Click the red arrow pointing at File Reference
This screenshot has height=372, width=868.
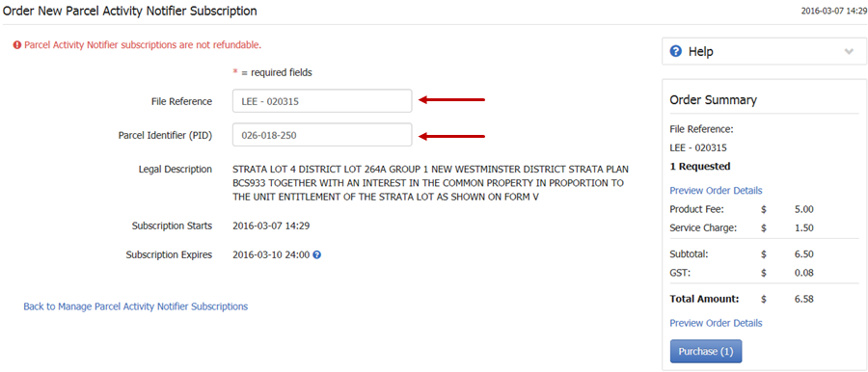(451, 100)
